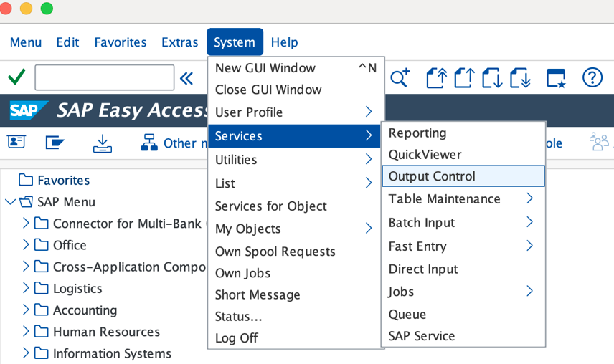Open Status... entry
614x364 pixels.
pos(294,316)
